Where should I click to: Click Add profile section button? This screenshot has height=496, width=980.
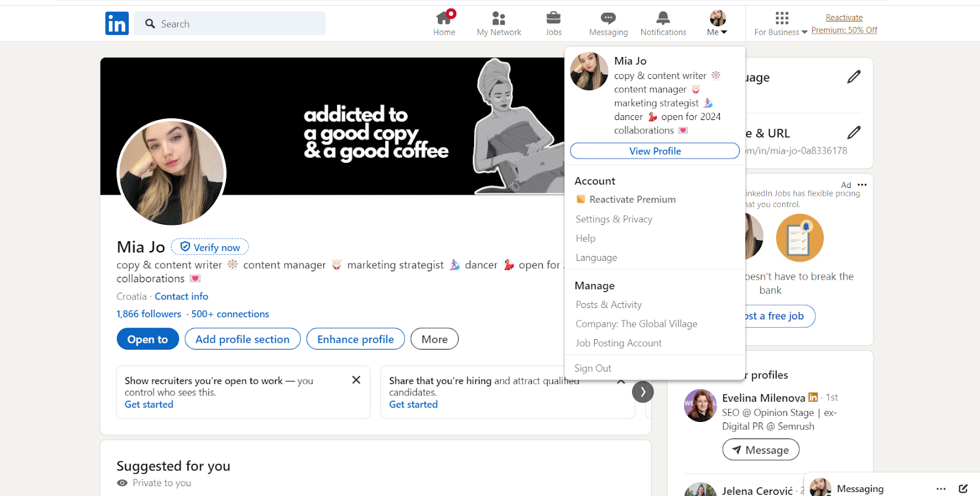pos(243,339)
